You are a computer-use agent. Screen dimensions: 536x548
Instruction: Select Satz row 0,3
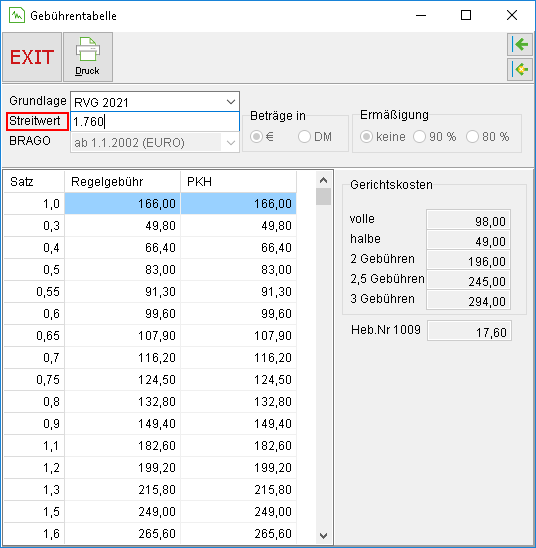[34, 225]
